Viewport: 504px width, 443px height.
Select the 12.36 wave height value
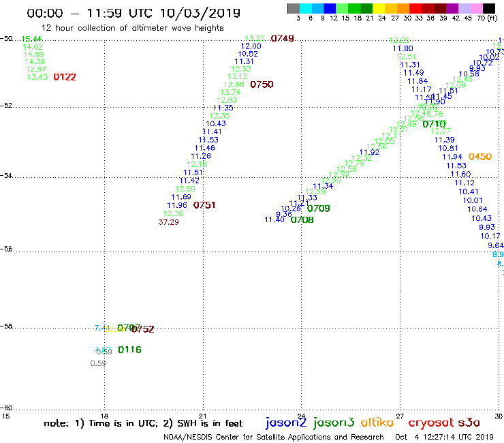(173, 213)
